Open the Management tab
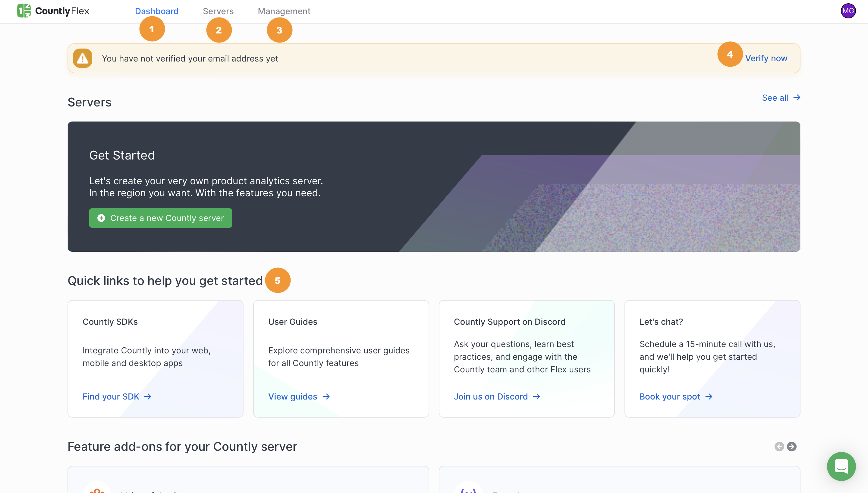The image size is (868, 493). point(284,11)
